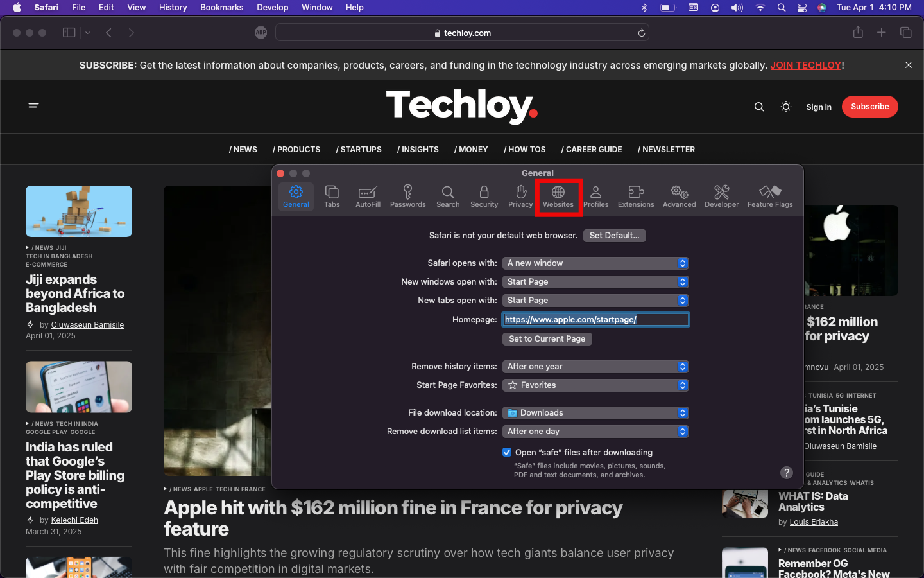Click the red Subscribe button
The height and width of the screenshot is (578, 924).
[x=870, y=107]
